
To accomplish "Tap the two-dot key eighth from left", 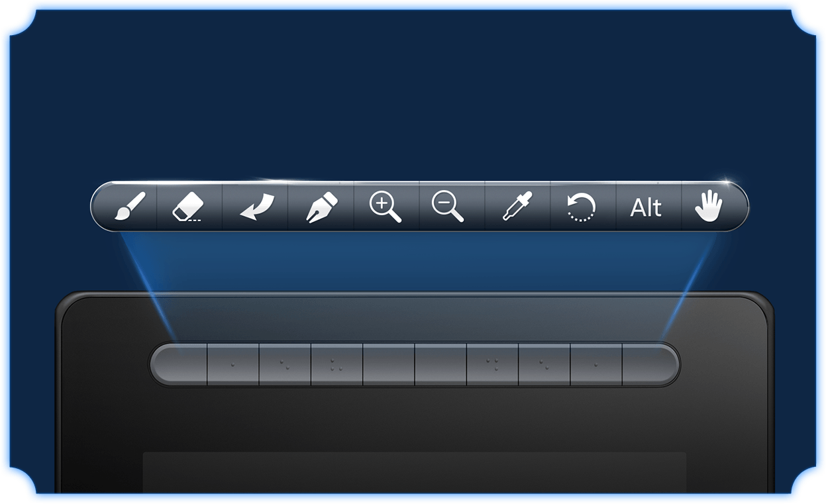I will (x=544, y=364).
